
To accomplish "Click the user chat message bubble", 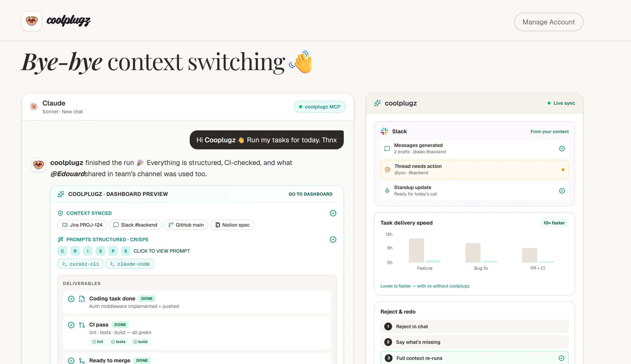I will [x=266, y=140].
